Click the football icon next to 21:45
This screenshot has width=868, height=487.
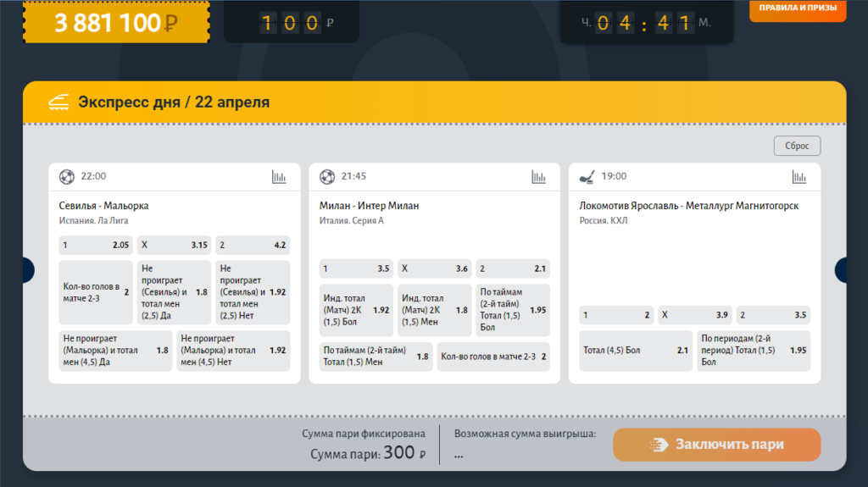click(327, 176)
